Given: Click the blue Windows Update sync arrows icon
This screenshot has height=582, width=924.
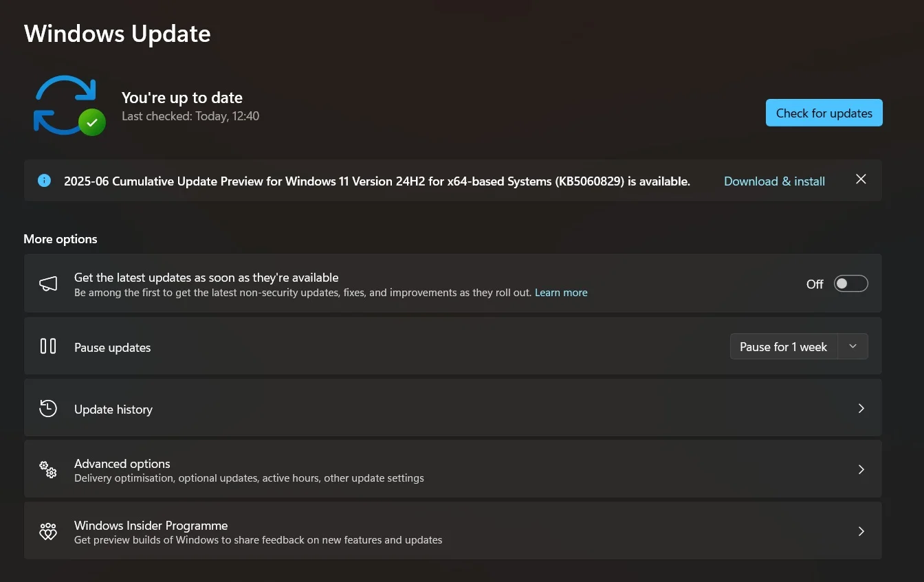Looking at the screenshot, I should 63,103.
